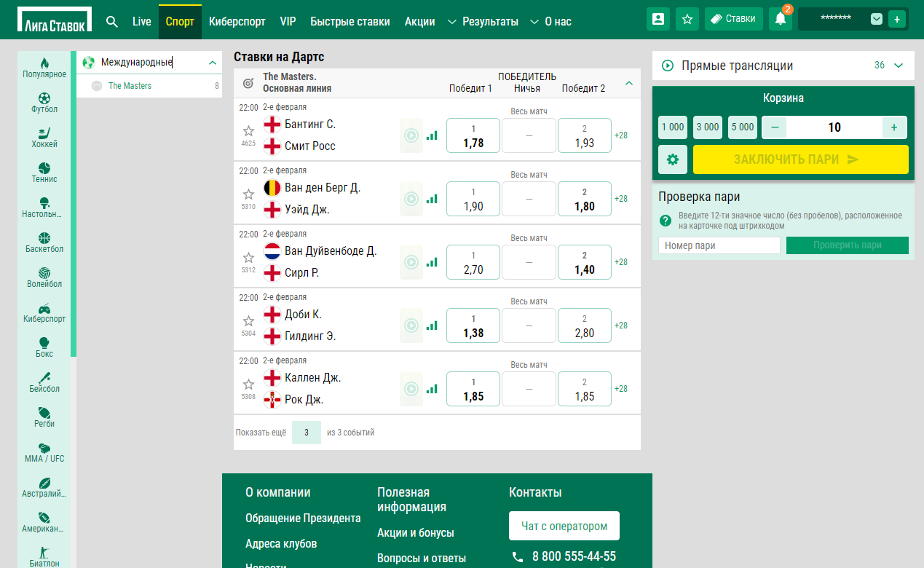Viewport: 924px width, 568px height.
Task: Favorite the Ван ден Берг vs Уэйд match
Action: click(248, 194)
